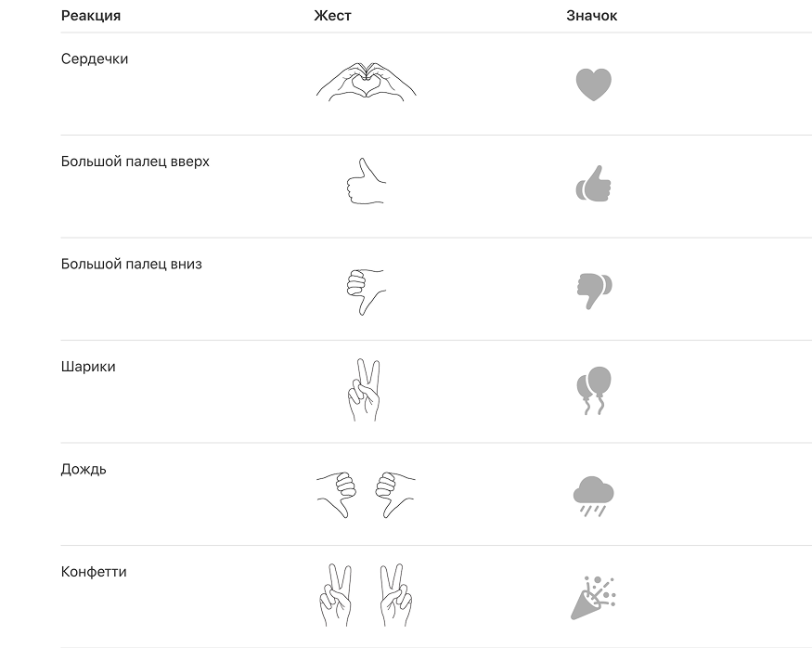Click the 'Большой палец вверх' label

(x=135, y=162)
